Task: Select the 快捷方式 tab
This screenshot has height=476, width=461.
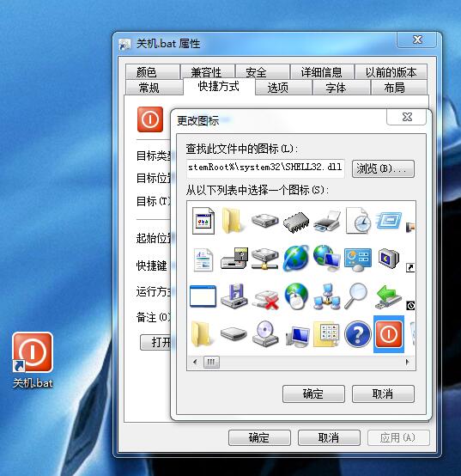Action: click(x=219, y=86)
